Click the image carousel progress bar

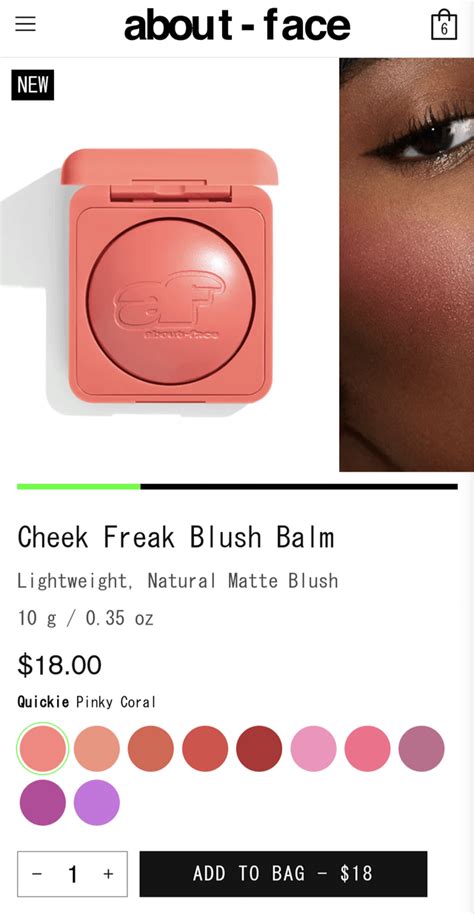(237, 487)
